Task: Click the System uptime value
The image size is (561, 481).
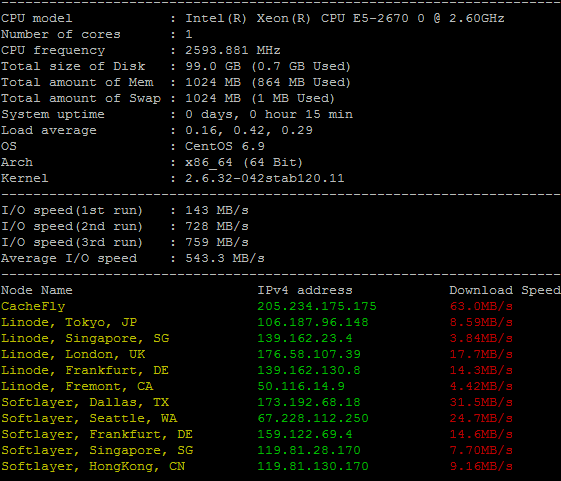Action: pos(269,115)
